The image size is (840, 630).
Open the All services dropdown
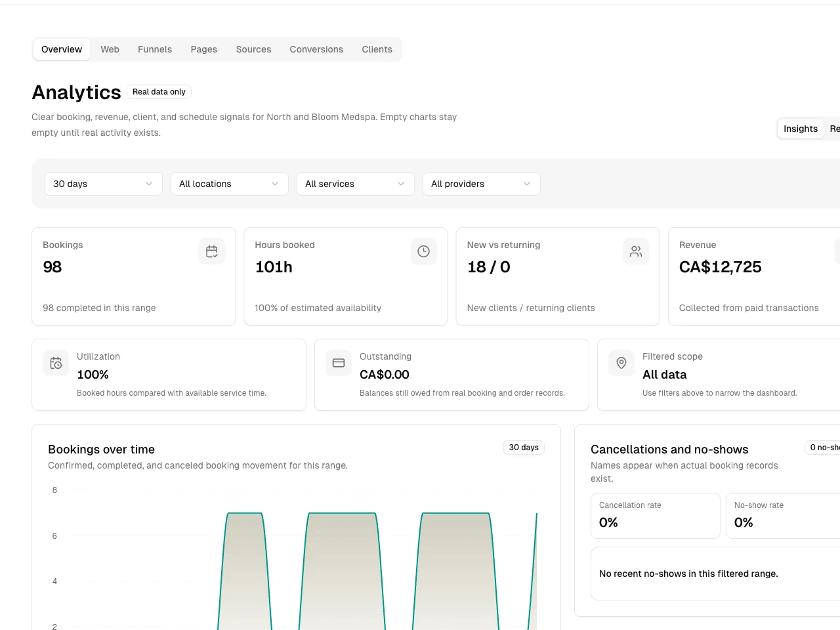click(x=355, y=184)
